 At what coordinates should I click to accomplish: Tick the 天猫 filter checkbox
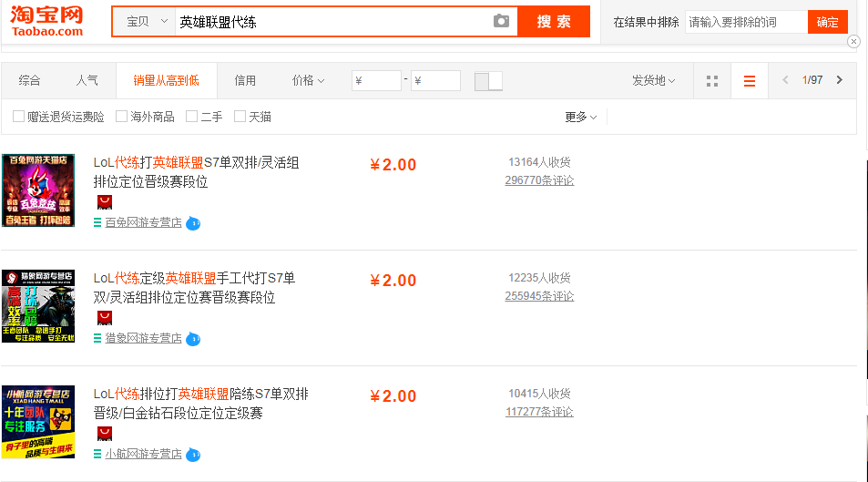240,117
